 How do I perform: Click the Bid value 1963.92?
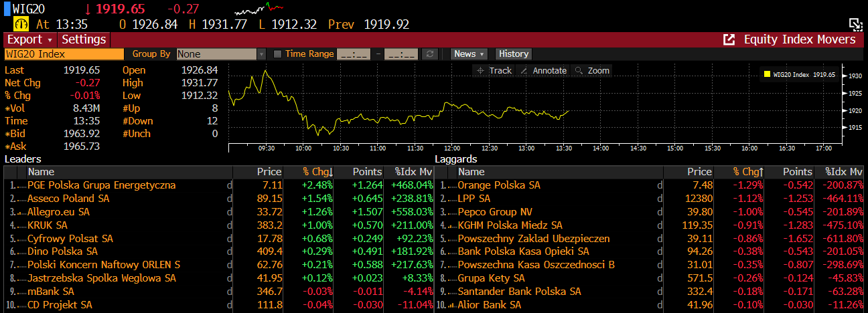coord(82,134)
